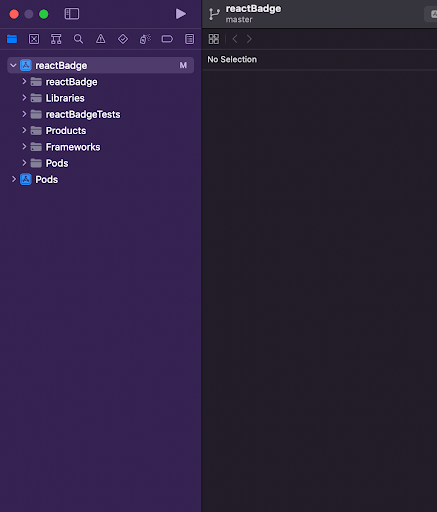
Task: Expand the Libraries folder
Action: (24, 98)
